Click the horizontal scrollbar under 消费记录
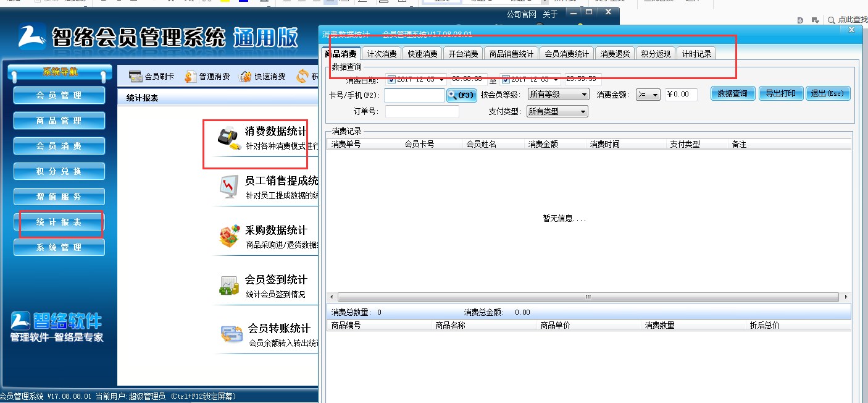The image size is (868, 403). coord(588,297)
